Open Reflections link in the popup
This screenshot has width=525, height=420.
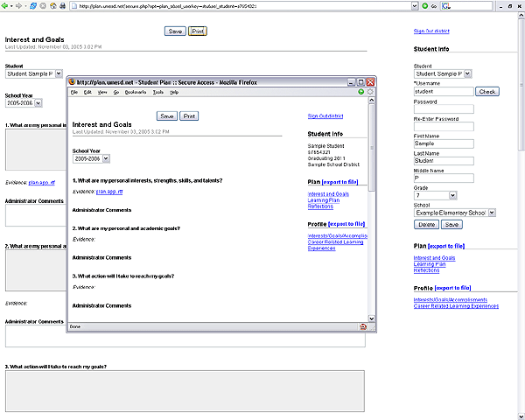[x=320, y=206]
